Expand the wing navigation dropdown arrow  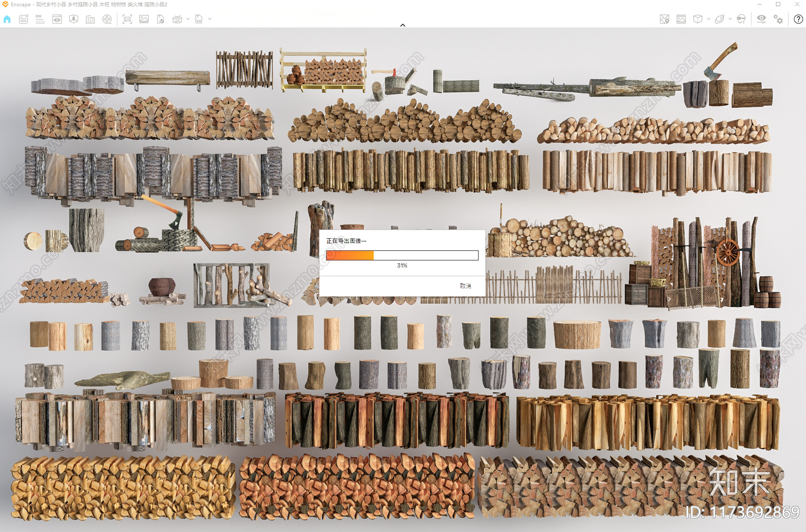(x=730, y=19)
